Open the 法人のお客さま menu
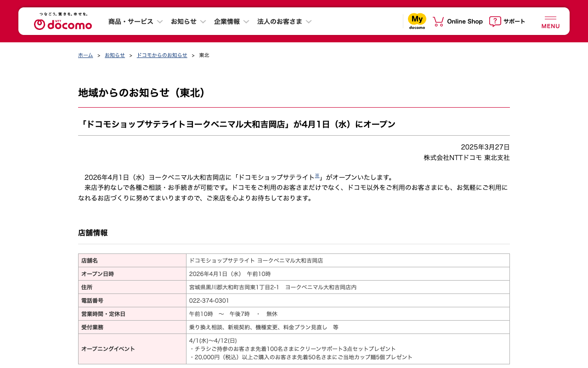Image resolution: width=588 pixels, height=368 pixels. 280,21
